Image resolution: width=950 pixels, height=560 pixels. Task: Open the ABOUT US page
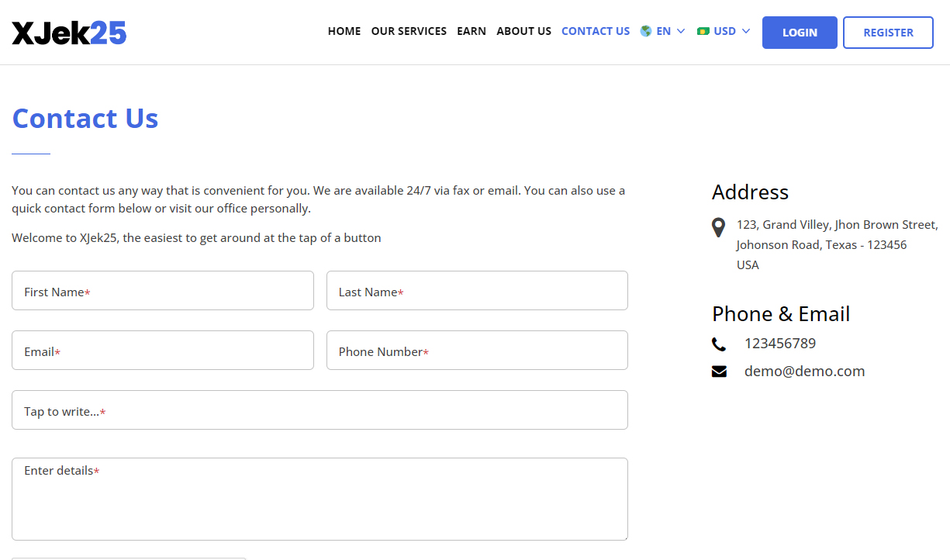tap(523, 31)
